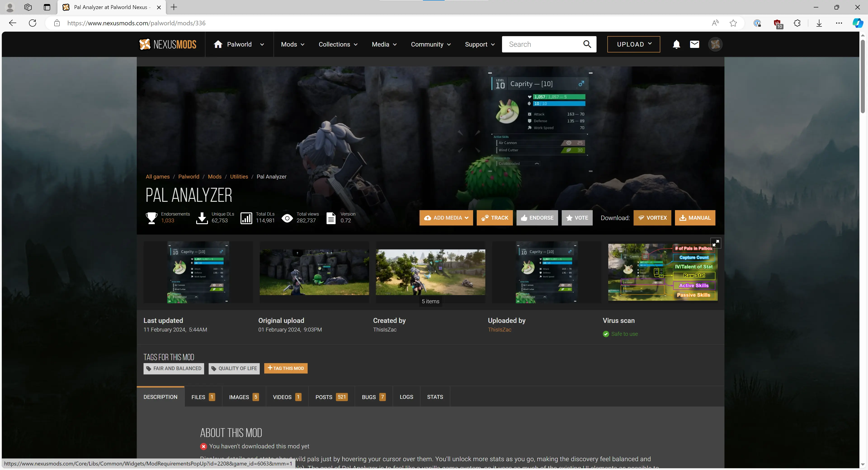Open the All games breadcrumb link
The image size is (868, 470).
click(158, 176)
